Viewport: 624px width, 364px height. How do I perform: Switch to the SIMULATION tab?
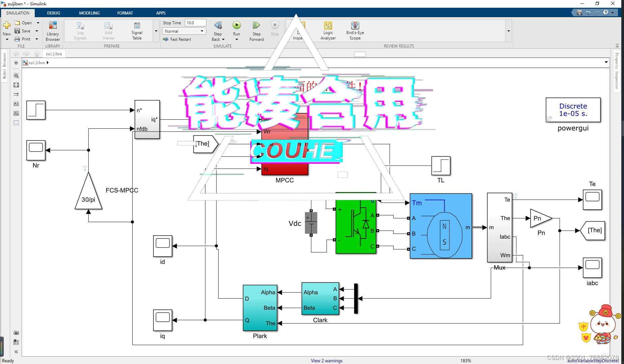click(18, 13)
